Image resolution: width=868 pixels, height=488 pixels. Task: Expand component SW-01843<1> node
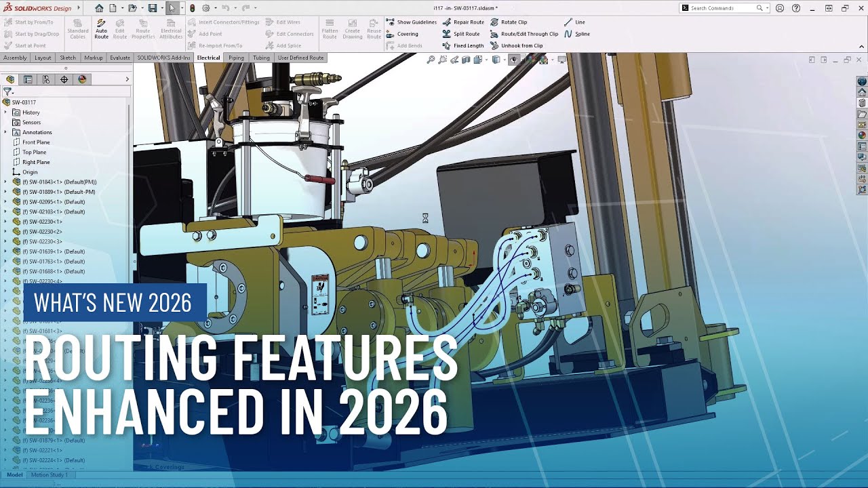[5, 182]
